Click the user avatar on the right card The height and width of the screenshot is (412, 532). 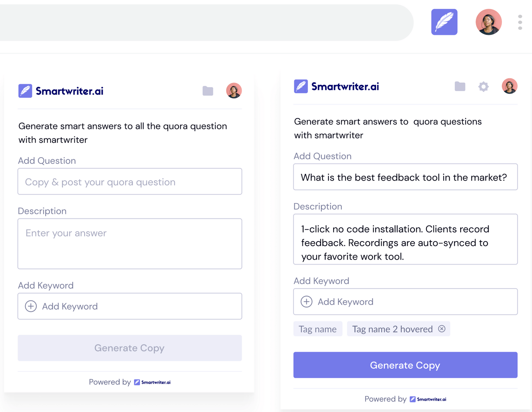click(x=510, y=86)
